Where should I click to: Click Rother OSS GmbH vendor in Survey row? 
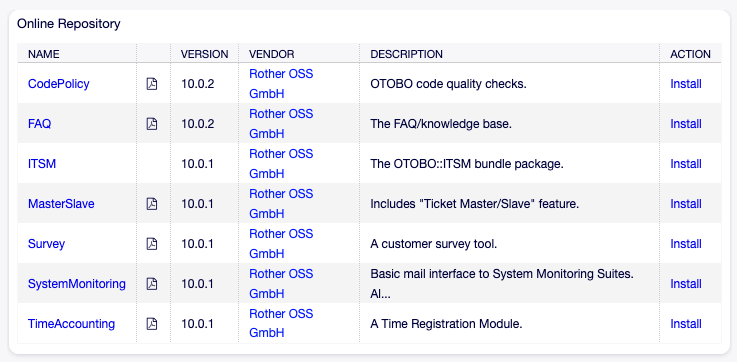(281, 244)
